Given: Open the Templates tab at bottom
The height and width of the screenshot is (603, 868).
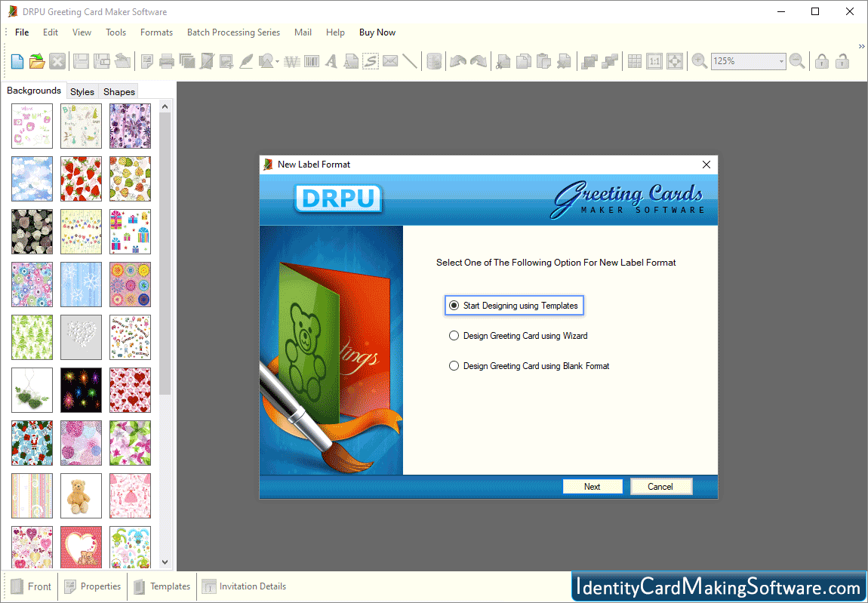Looking at the screenshot, I should pos(163,586).
